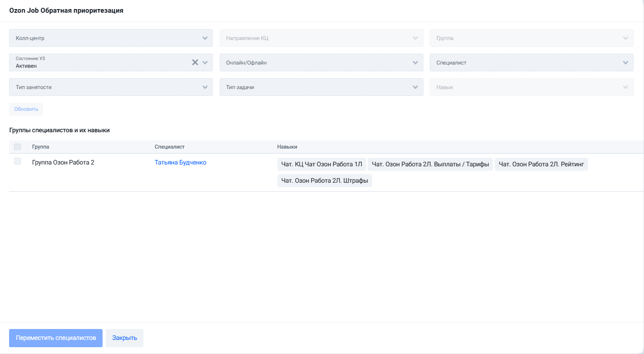Toggle the select-all checkbox in table header

point(18,147)
